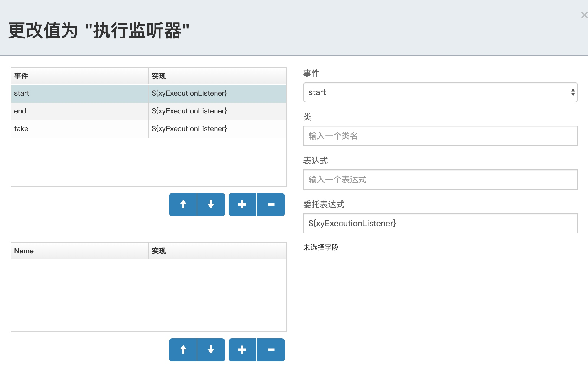Select the take listener row
Image resolution: width=588 pixels, height=388 pixels.
[80, 129]
